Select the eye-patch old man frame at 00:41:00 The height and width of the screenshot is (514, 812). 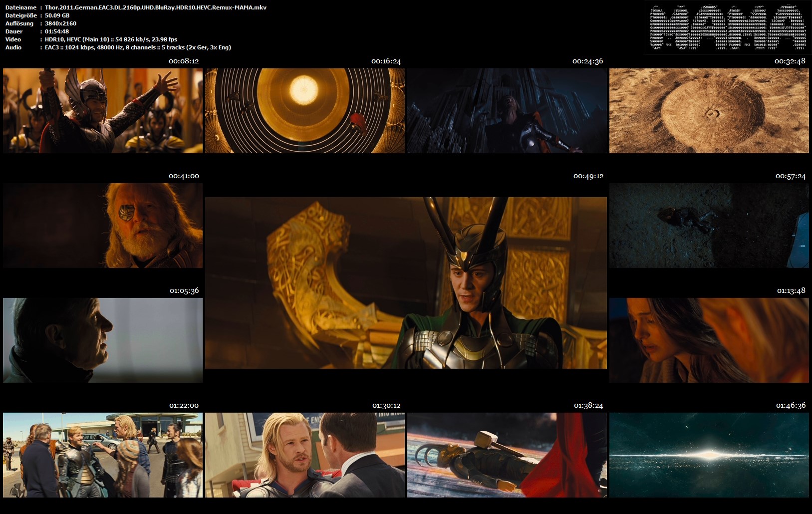(x=103, y=226)
